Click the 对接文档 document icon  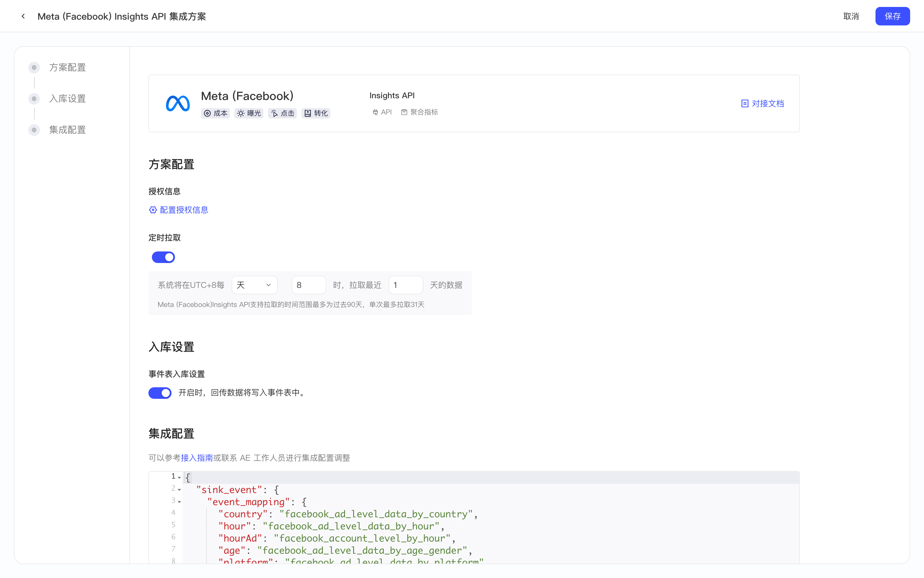pyautogui.click(x=745, y=103)
